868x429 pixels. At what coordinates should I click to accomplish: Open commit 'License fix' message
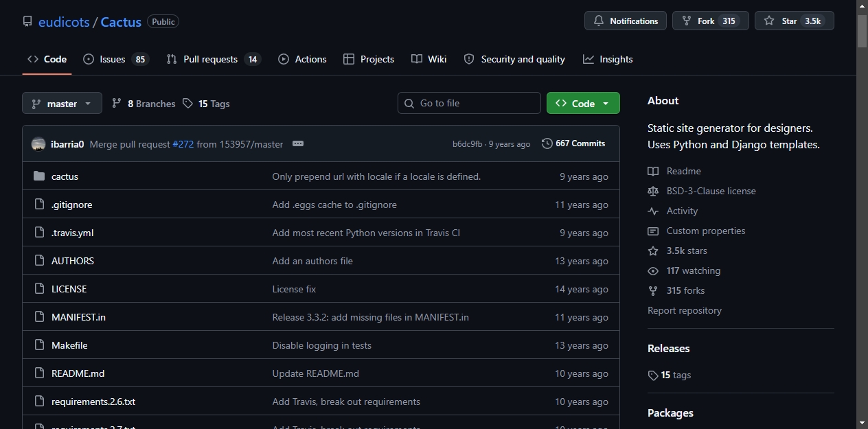coord(294,289)
